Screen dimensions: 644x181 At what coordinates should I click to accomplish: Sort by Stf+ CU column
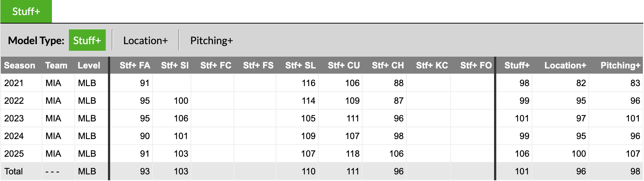click(344, 65)
